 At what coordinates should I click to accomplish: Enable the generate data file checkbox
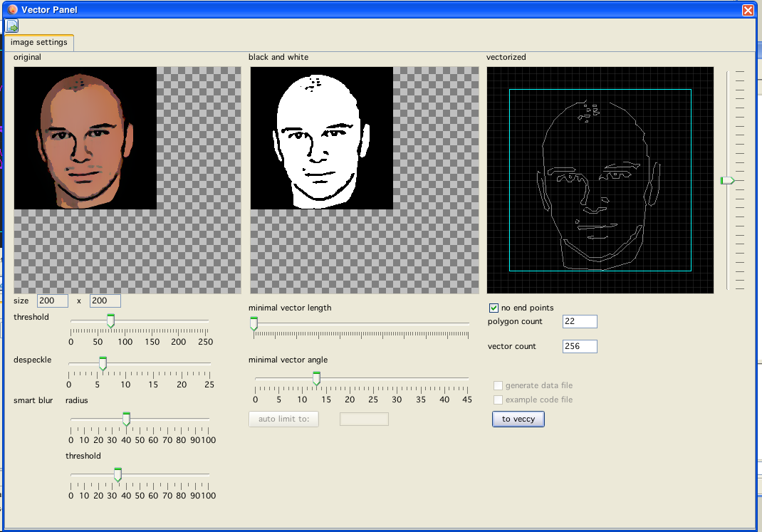coord(499,385)
